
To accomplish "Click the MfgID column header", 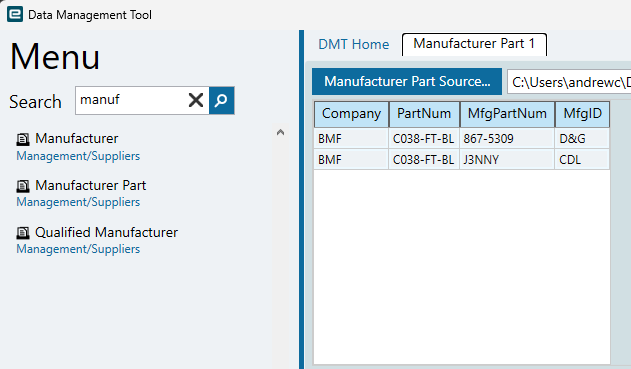I will coord(582,114).
